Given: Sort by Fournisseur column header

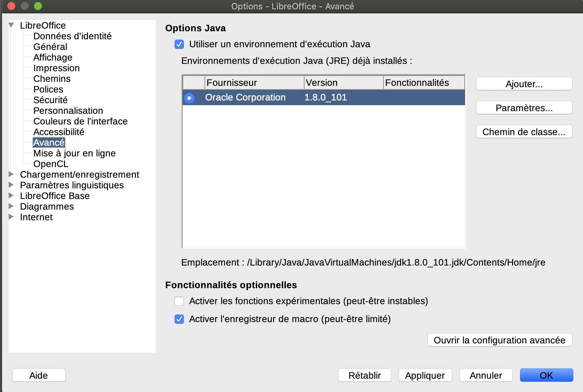Looking at the screenshot, I should click(x=255, y=83).
